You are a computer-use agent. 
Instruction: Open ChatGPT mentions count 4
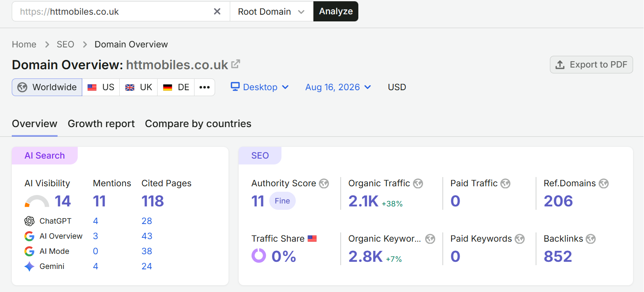coord(95,221)
